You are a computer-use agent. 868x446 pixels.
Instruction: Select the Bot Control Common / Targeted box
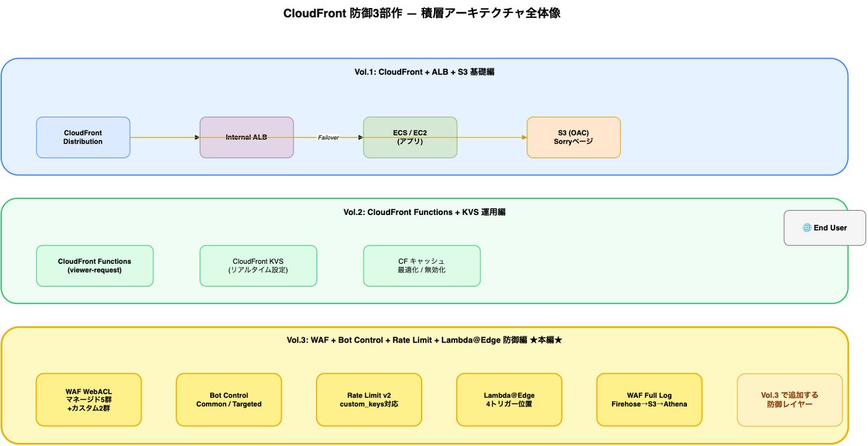229,400
